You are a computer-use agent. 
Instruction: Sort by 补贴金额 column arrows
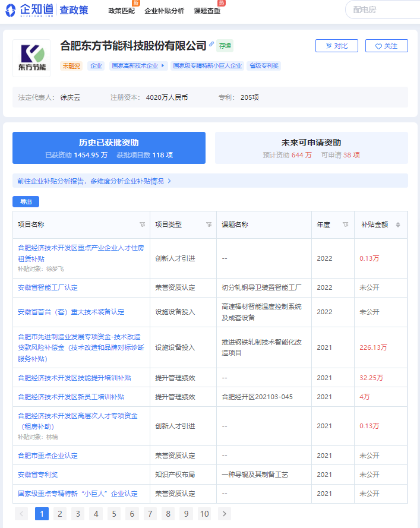pyautogui.click(x=398, y=225)
